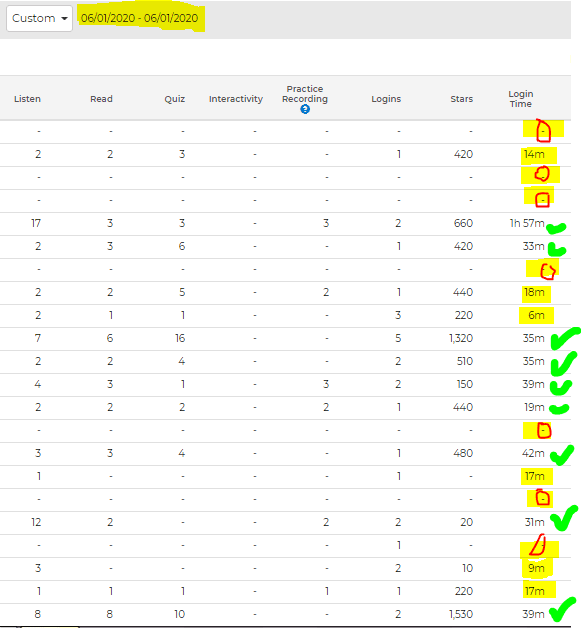This screenshot has width=581, height=628.
Task: Open the Practice Recording help icon
Action: click(305, 109)
